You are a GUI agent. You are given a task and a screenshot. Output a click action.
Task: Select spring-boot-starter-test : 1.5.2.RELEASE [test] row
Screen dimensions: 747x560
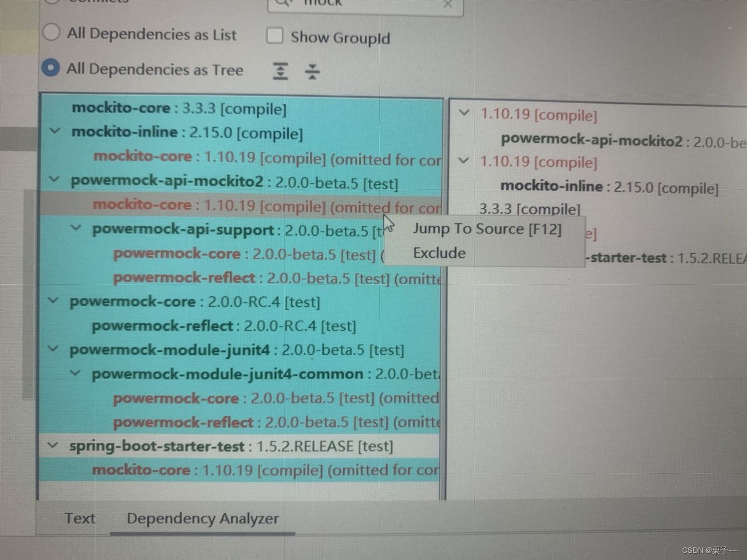click(x=240, y=446)
